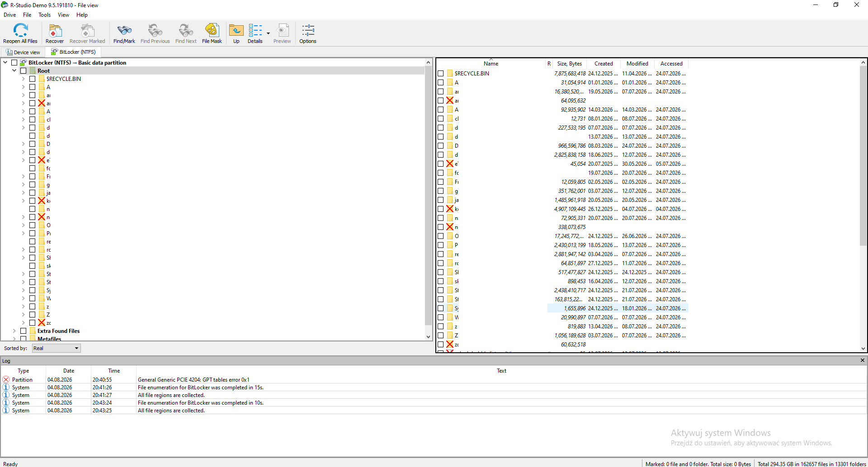Viewport: 868px width, 467px height.
Task: Collapse the BitLocker (NTFS) partition node
Action: pyautogui.click(x=5, y=62)
